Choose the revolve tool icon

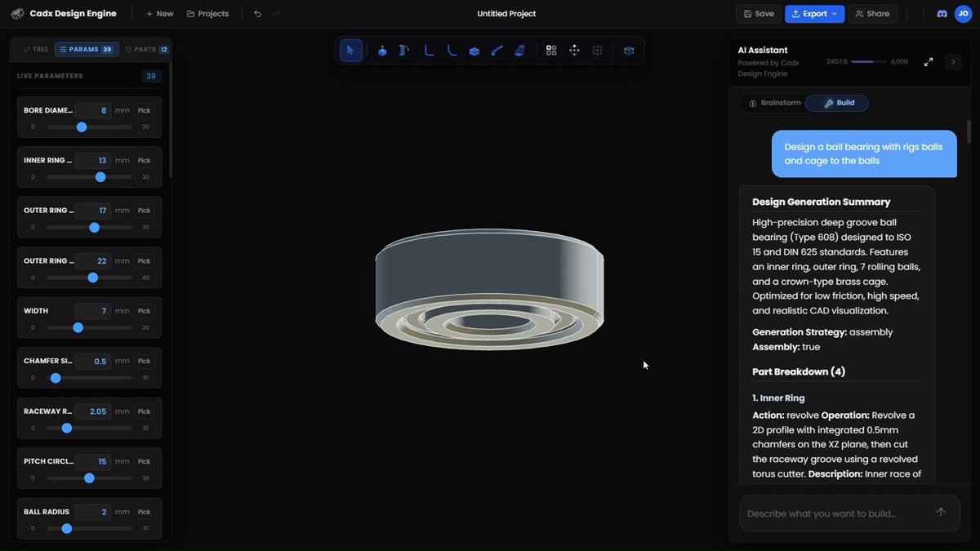(x=403, y=51)
